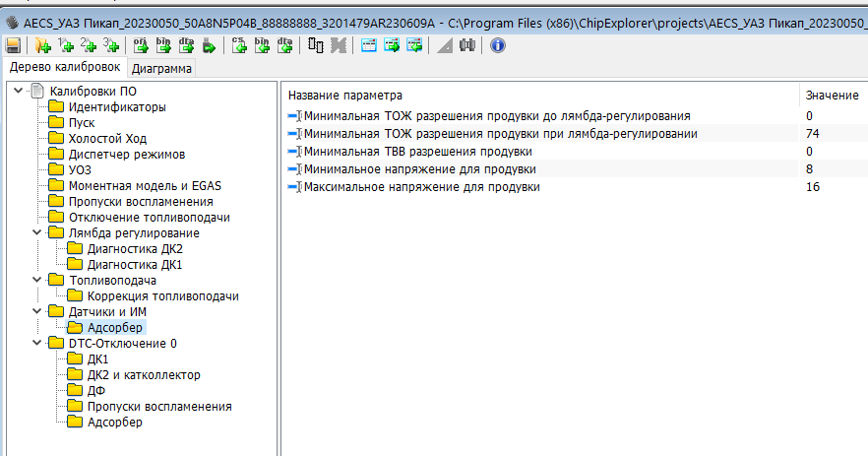This screenshot has height=456, width=868.
Task: Click the first 'dta' export icon
Action: click(x=186, y=45)
